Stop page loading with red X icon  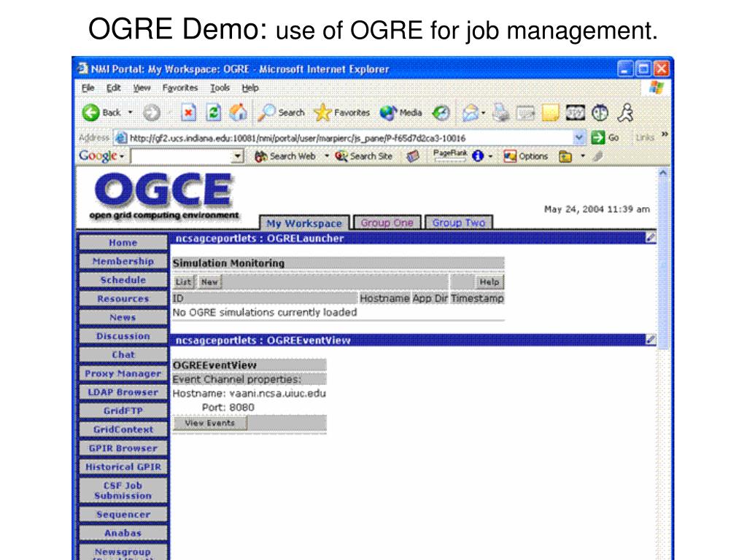188,113
